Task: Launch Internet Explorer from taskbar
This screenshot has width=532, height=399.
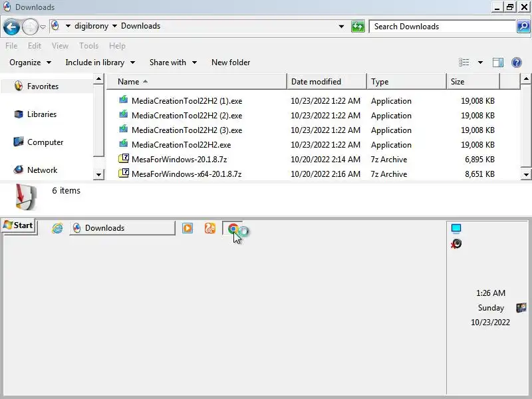Action: tap(57, 228)
